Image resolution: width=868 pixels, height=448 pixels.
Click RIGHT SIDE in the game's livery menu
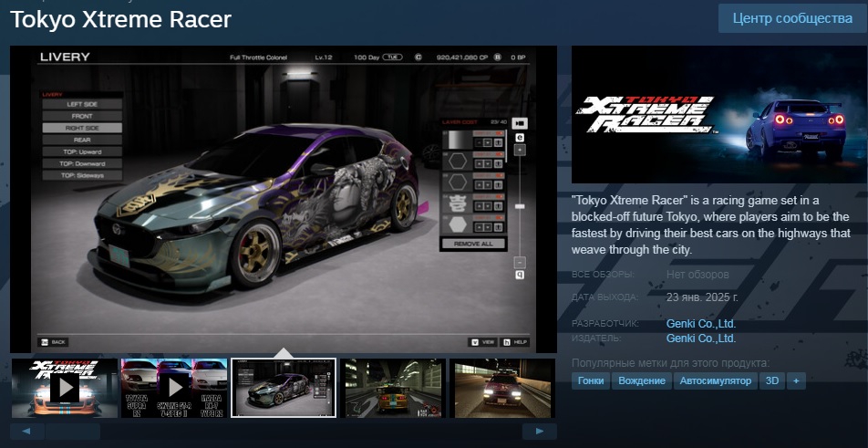(x=82, y=128)
